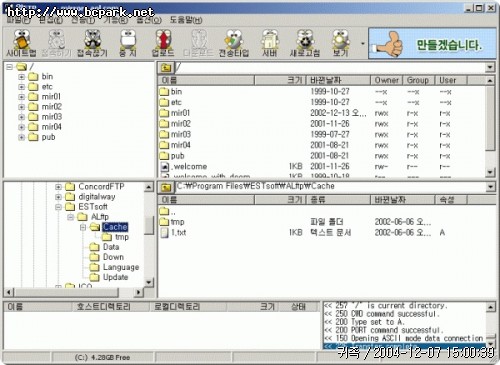The height and width of the screenshot is (365, 500).
Task: Click the local tree scroll-up arrow
Action: [149, 187]
